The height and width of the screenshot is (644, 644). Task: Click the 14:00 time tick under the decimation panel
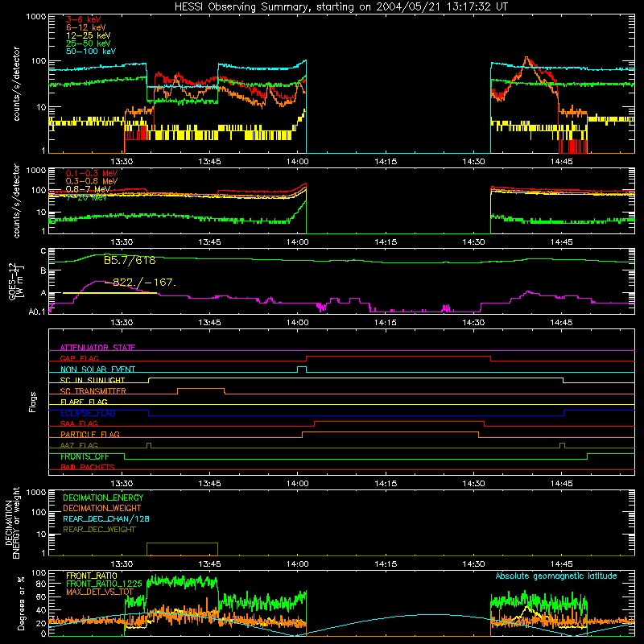click(297, 564)
